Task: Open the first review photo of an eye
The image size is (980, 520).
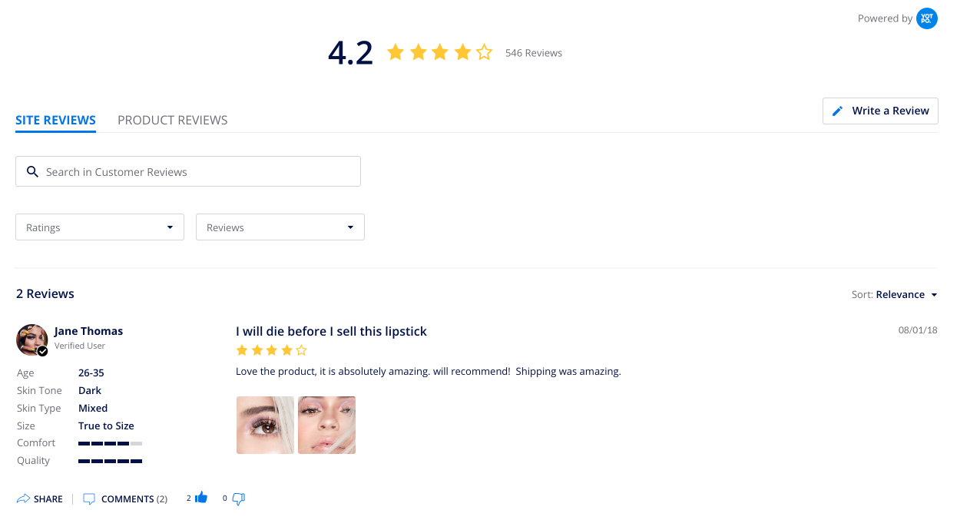Action: [265, 425]
